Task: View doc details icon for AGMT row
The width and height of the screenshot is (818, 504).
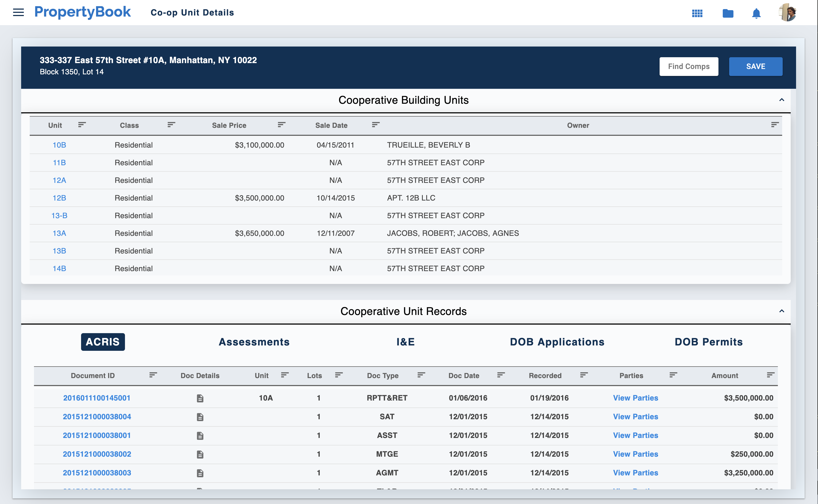Action: (x=200, y=473)
